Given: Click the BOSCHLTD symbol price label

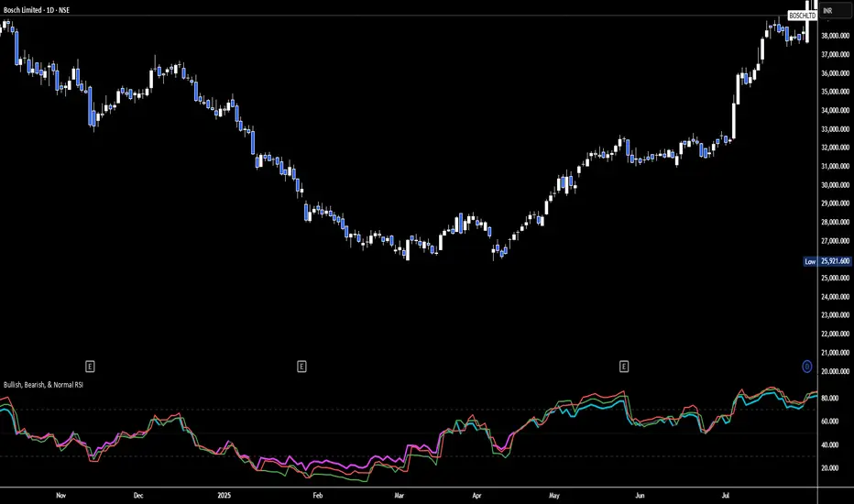Looking at the screenshot, I should pos(803,16).
